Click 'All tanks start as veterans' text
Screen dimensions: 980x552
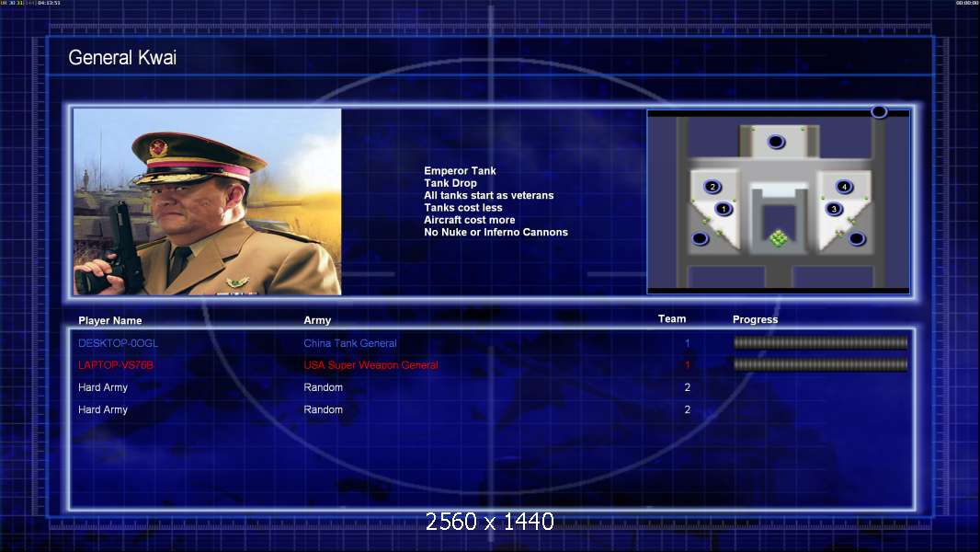[489, 195]
